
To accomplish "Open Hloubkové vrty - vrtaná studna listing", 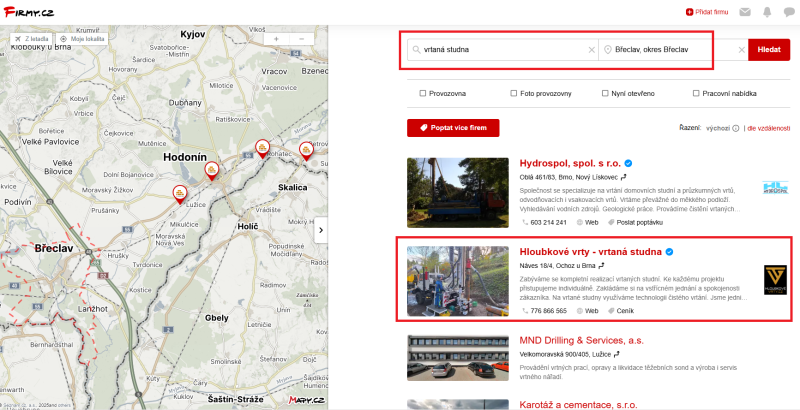I will [590, 251].
